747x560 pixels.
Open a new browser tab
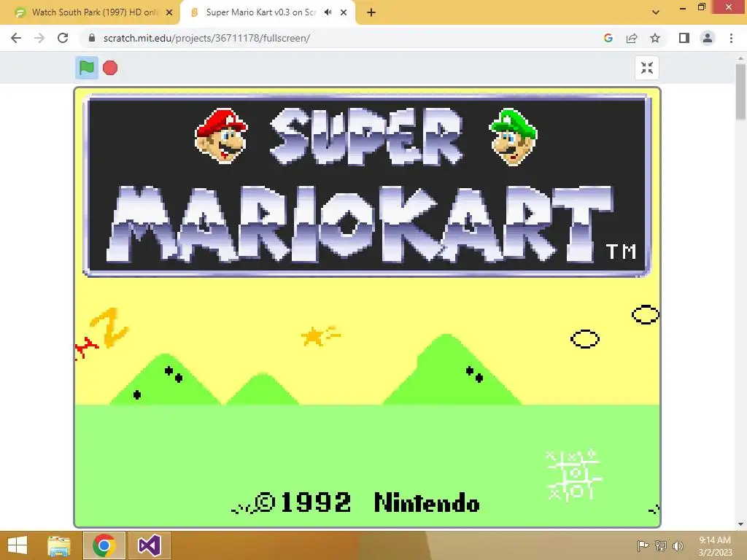371,13
